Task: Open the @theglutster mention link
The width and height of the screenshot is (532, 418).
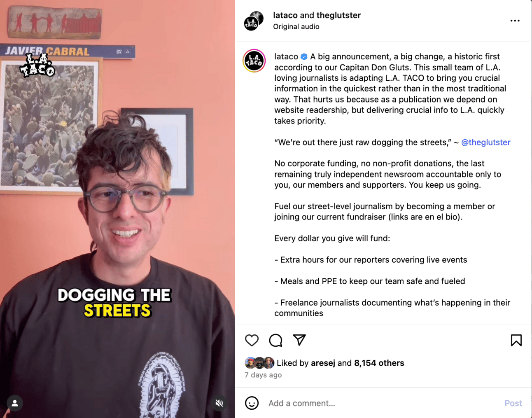Action: [485, 142]
